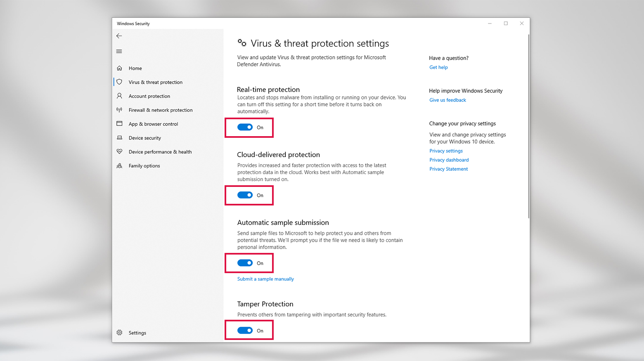Open Windows Security Settings via gear icon
644x361 pixels.
tap(119, 333)
